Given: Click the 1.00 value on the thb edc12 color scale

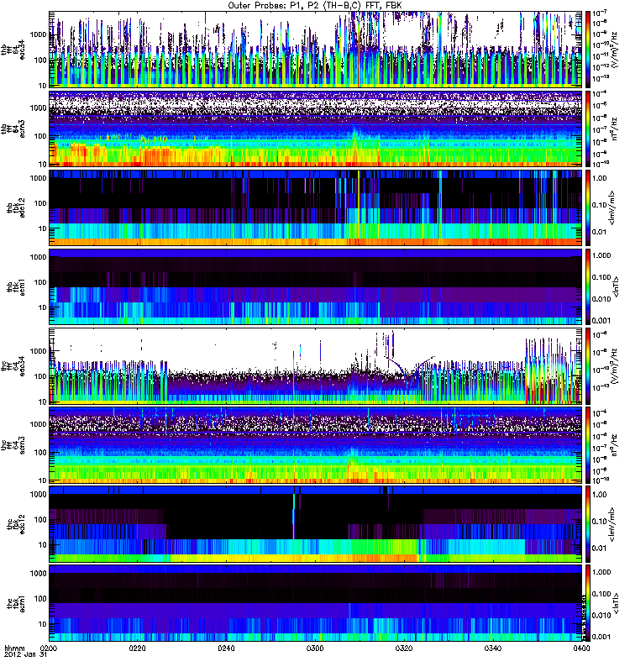Looking at the screenshot, I should pyautogui.click(x=600, y=178).
